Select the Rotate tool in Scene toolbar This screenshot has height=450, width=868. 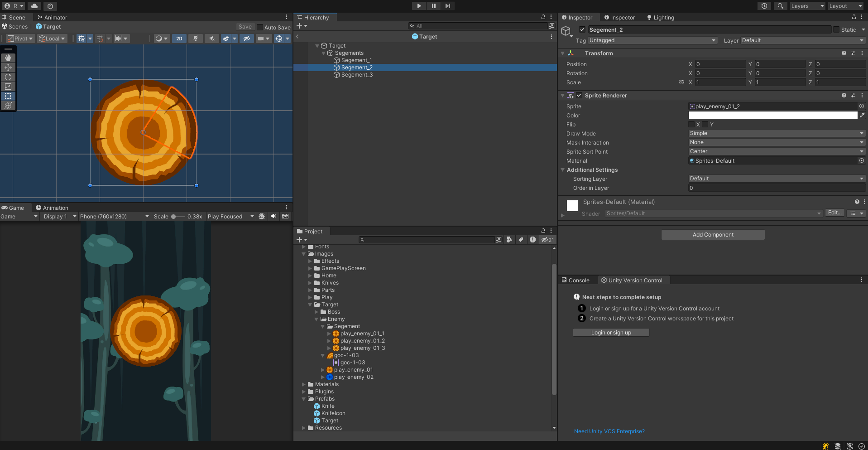pyautogui.click(x=8, y=77)
